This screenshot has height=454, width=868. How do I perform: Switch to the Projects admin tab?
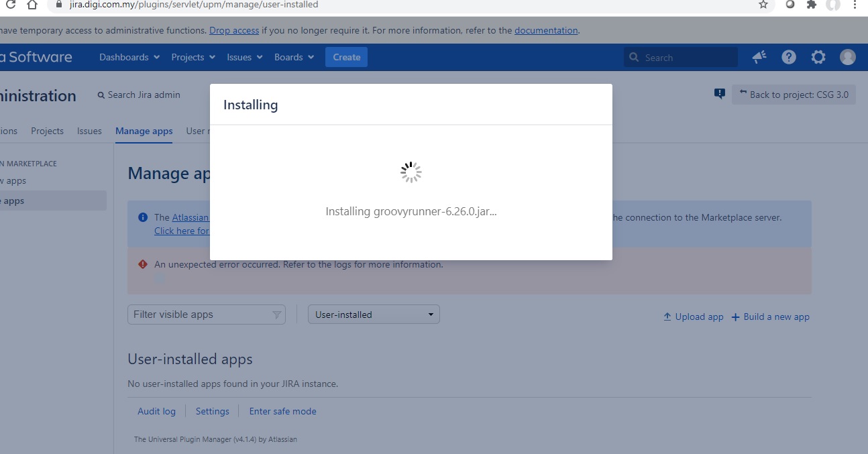(x=47, y=131)
